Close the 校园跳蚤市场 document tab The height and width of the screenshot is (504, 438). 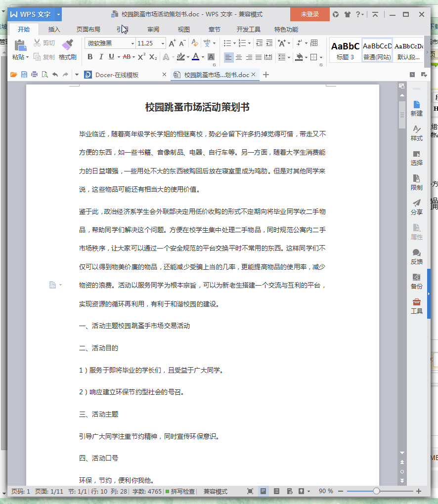(x=254, y=75)
